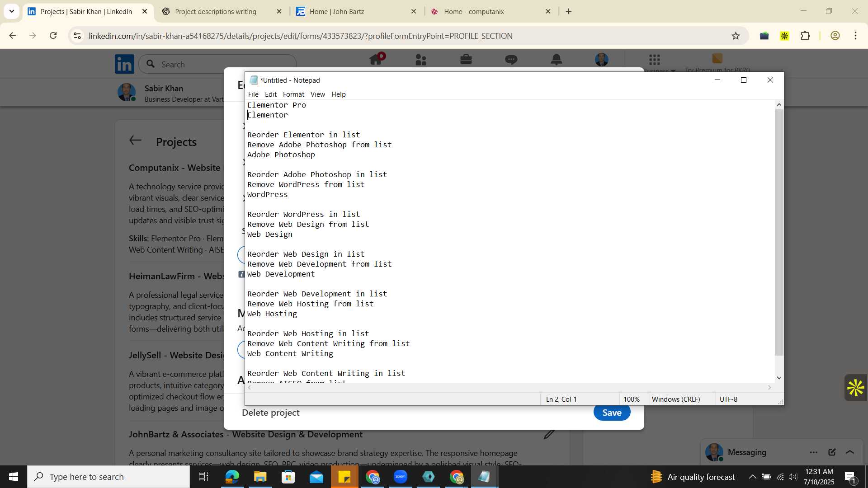
Task: Click Notepad vertical scrollbar thumb
Action: point(779,233)
